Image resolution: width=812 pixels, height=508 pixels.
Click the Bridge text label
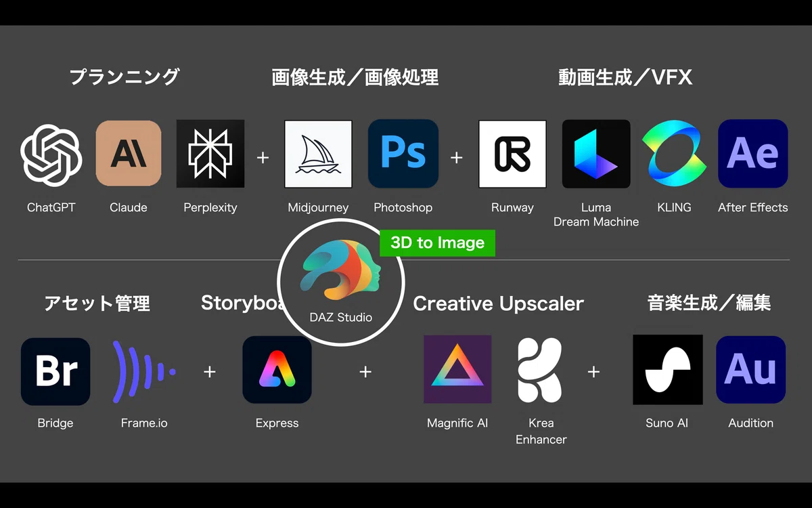tap(55, 423)
